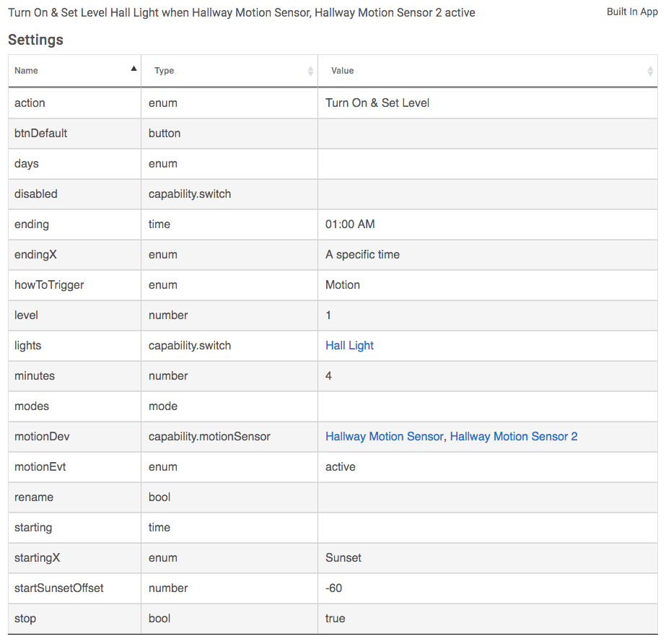This screenshot has width=666, height=644.
Task: Sort table by the Value header text
Action: pos(342,71)
